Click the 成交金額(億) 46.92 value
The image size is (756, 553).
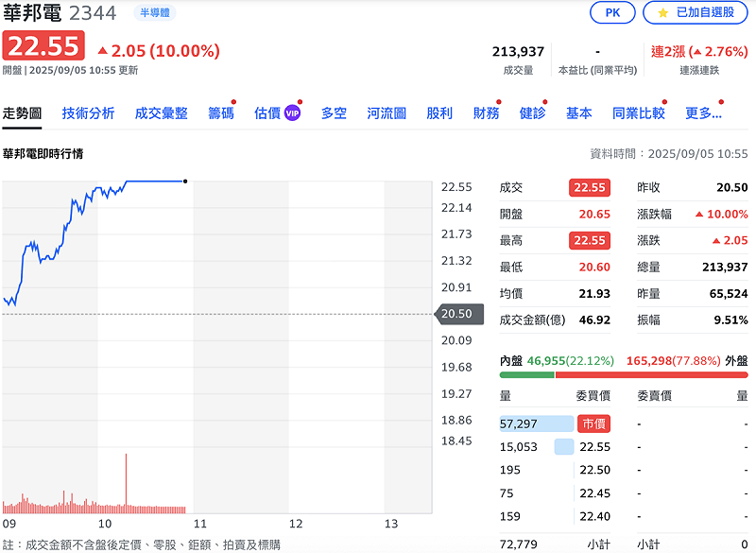coord(594,320)
